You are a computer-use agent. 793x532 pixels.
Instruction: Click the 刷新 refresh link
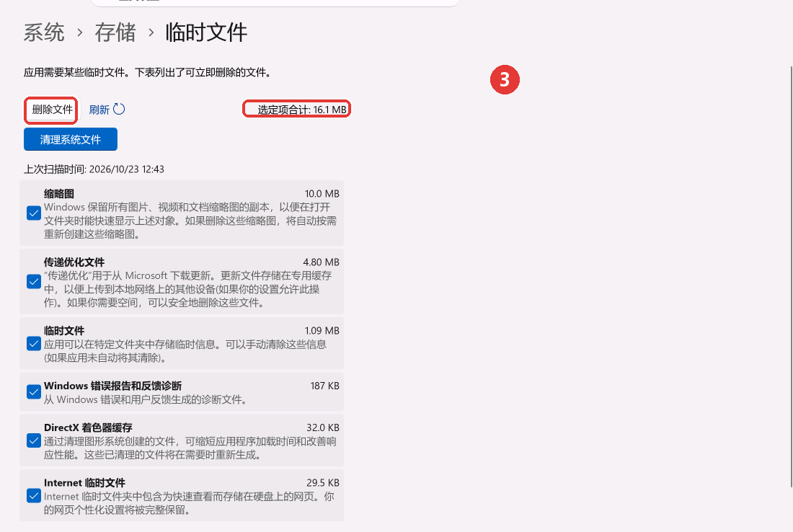click(x=99, y=110)
